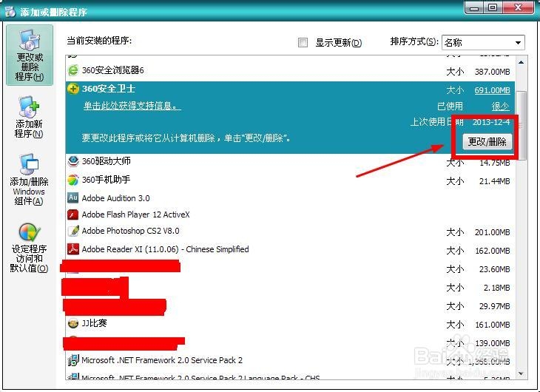Click the 2013-12-4 last used date
This screenshot has width=540, height=392.
tap(491, 122)
